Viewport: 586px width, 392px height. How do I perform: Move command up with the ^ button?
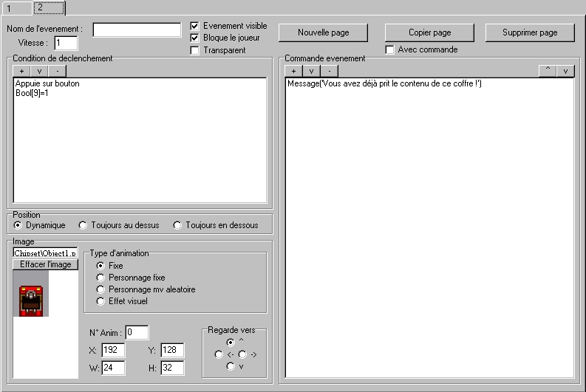(548, 71)
